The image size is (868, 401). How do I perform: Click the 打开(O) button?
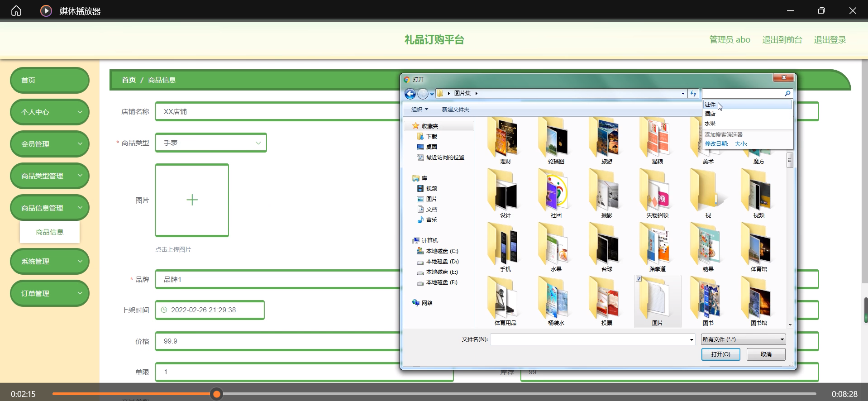pyautogui.click(x=720, y=354)
